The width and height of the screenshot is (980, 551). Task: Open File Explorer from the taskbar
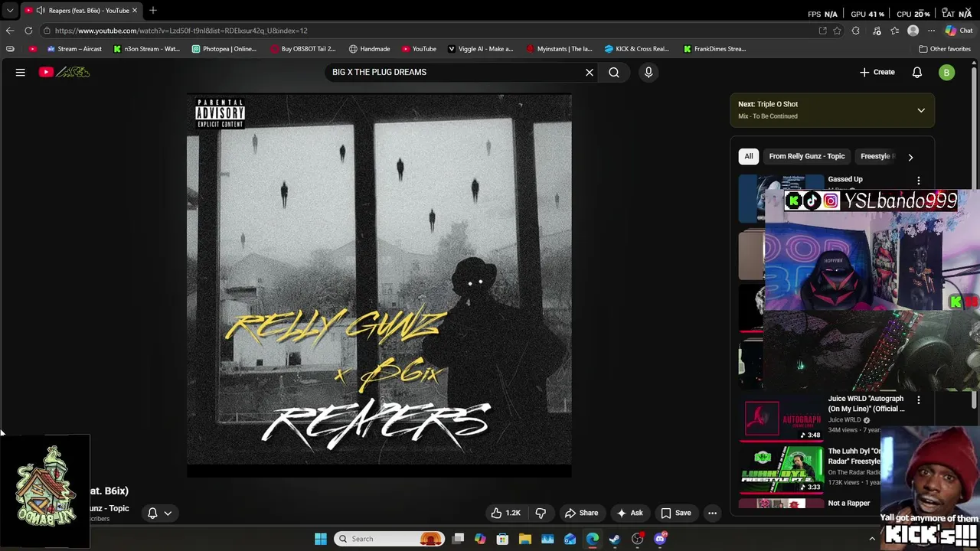pyautogui.click(x=525, y=539)
